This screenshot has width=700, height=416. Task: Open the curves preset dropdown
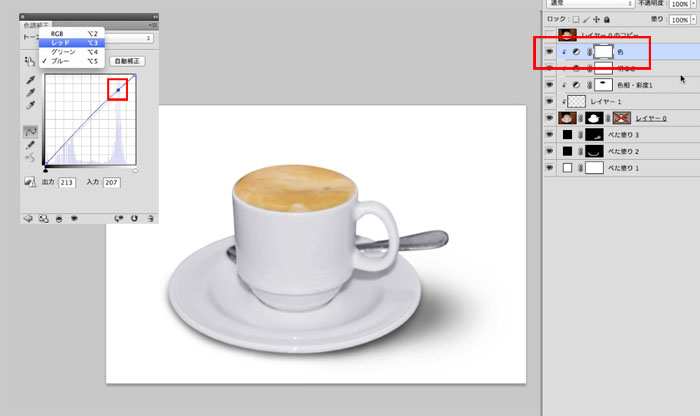(149, 38)
